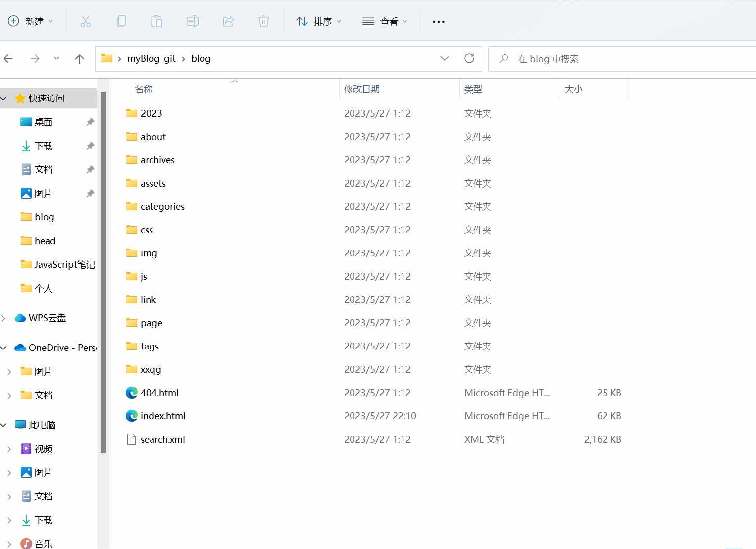Image resolution: width=756 pixels, height=549 pixels.
Task: Navigate back to previous folder
Action: click(9, 59)
